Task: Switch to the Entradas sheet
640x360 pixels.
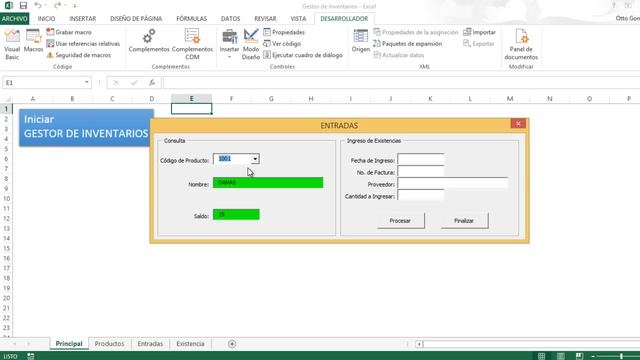Action: [x=150, y=344]
